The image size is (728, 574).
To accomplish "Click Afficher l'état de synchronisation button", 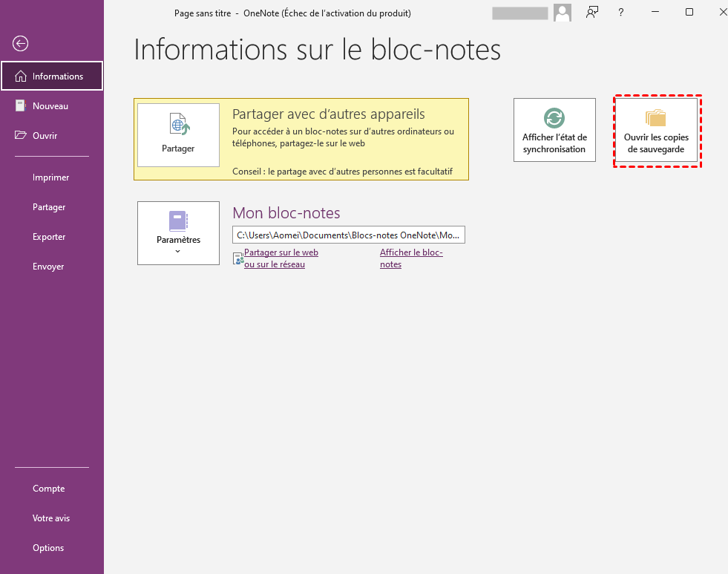I will click(x=554, y=130).
